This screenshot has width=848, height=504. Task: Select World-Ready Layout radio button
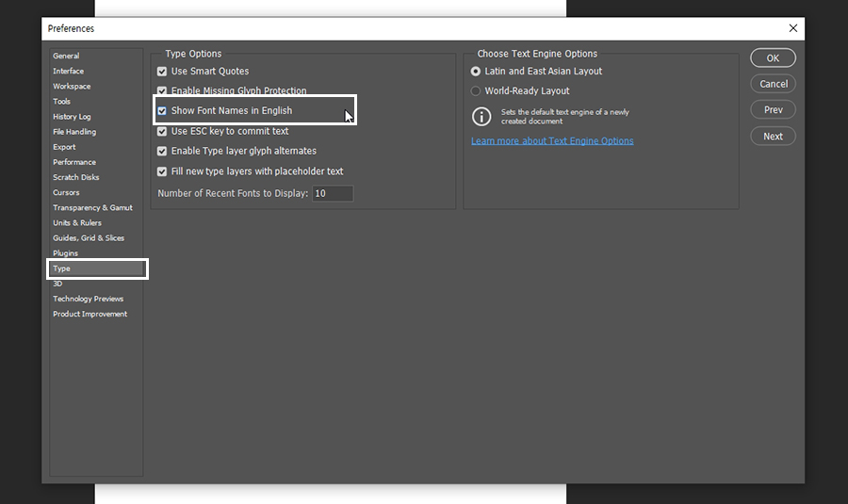point(476,90)
